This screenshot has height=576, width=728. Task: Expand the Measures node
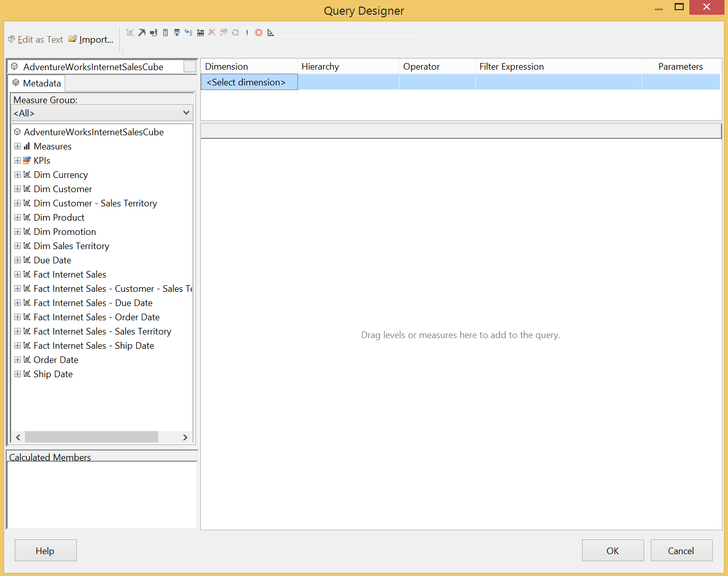pos(18,146)
